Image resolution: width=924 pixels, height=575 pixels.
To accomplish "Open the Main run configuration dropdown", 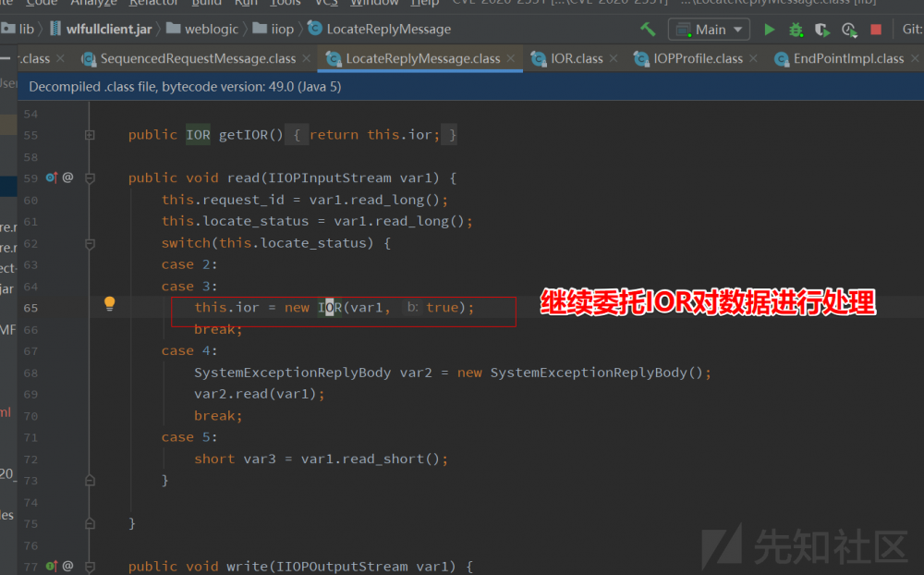I will coord(709,29).
